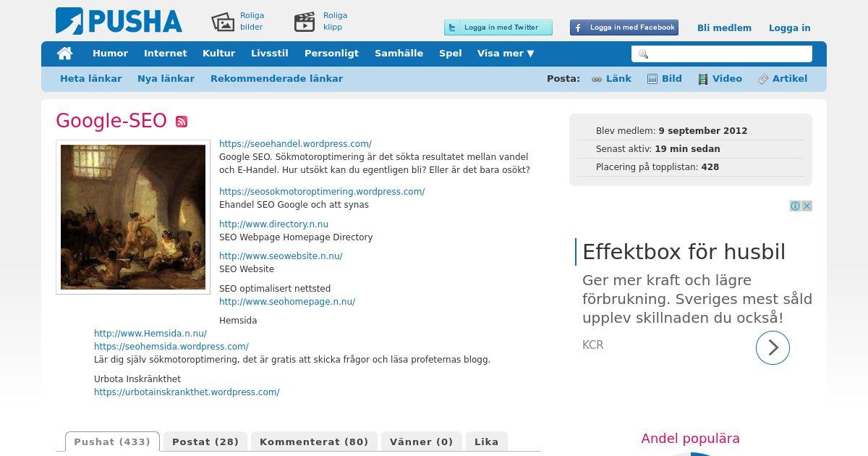Screen dimensions: 868x456
Task: Click the KCR advertiser name
Action: [592, 345]
